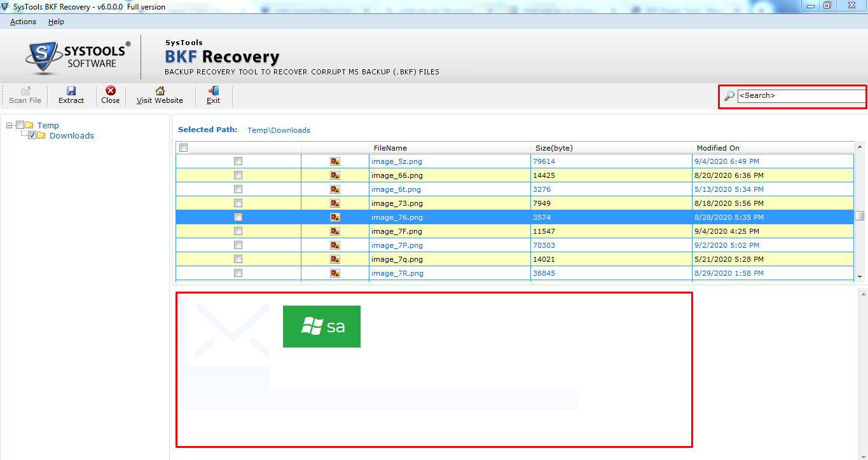
Task: Click the red Close toolbar icon
Action: (x=111, y=91)
